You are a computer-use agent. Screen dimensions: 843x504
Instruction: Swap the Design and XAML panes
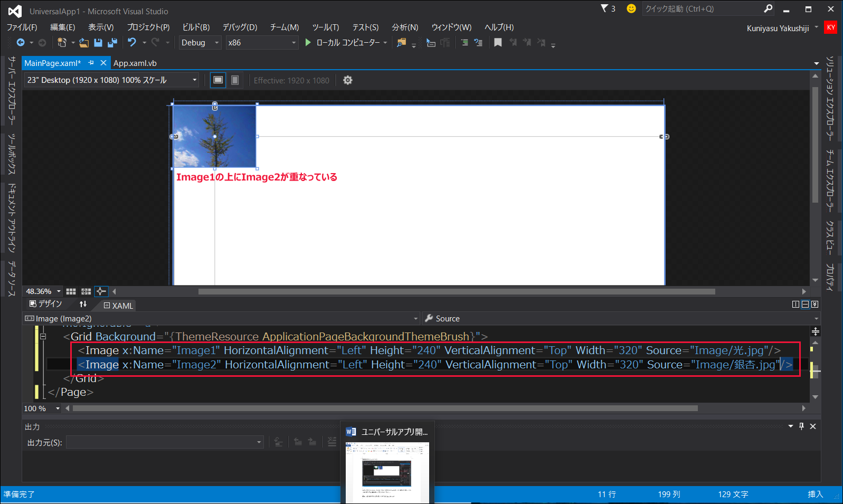tap(83, 304)
